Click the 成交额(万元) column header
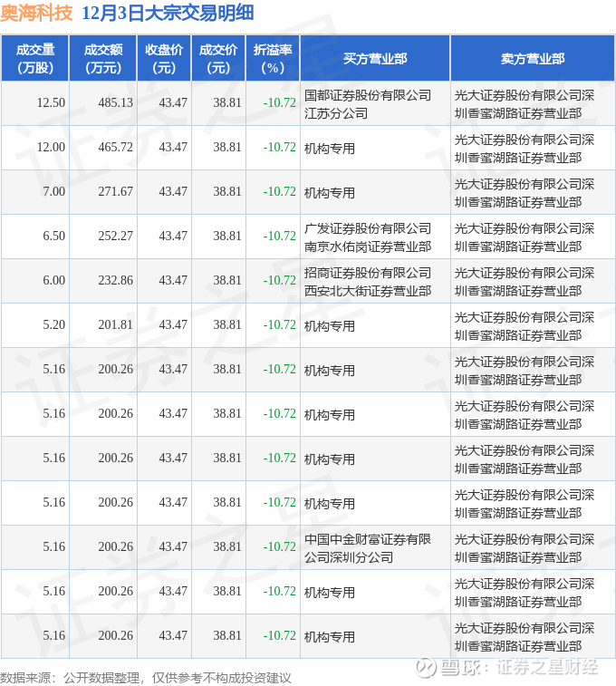The height and width of the screenshot is (686, 616). click(103, 59)
